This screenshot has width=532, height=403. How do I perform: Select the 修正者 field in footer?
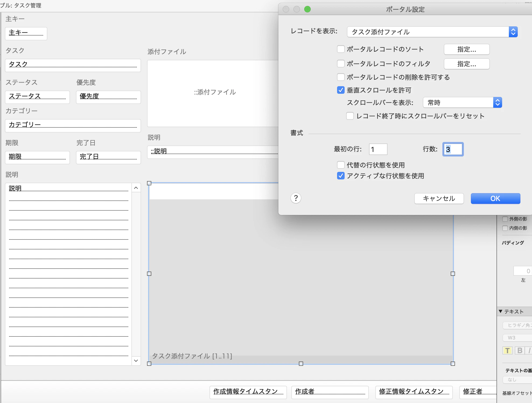point(478,392)
